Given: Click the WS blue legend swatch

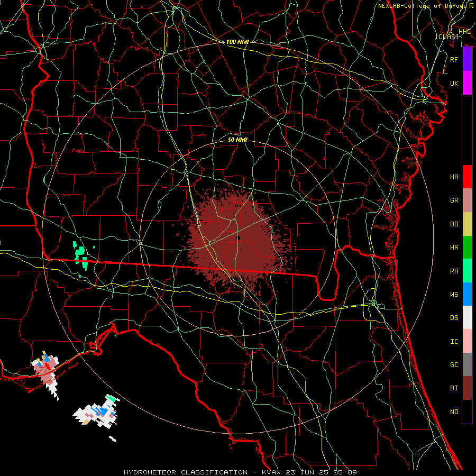Looking at the screenshot, I should pyautogui.click(x=467, y=294).
